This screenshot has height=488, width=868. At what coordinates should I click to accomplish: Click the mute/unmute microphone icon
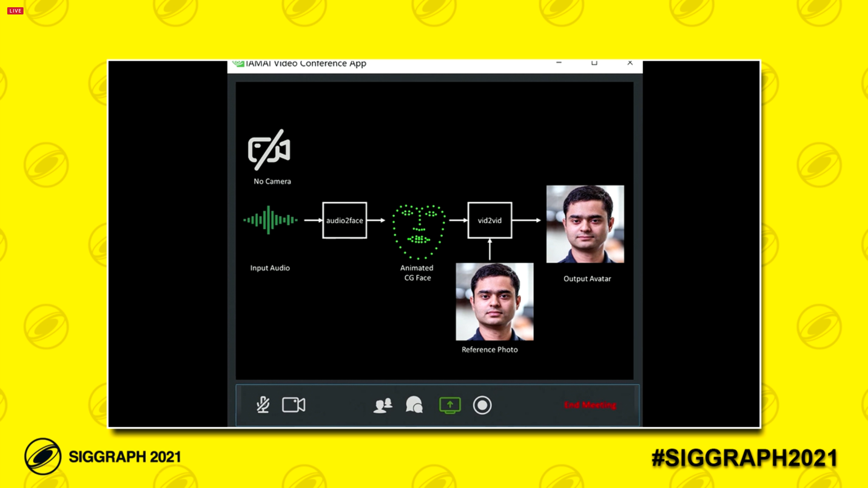point(262,405)
